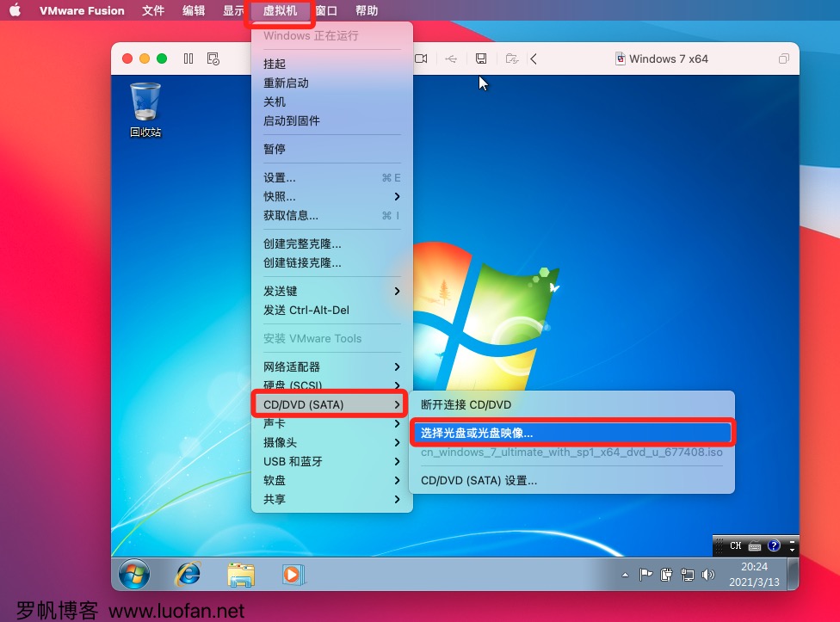
Task: Click the camera device toolbar icon
Action: click(421, 59)
